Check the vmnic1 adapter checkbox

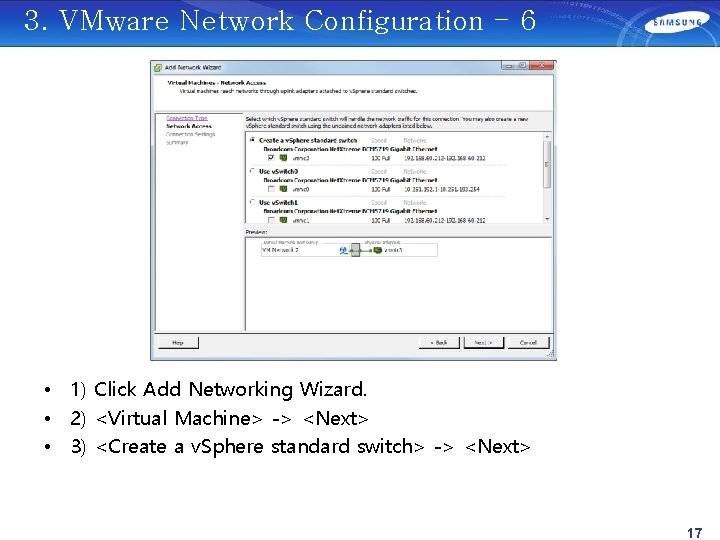271,220
